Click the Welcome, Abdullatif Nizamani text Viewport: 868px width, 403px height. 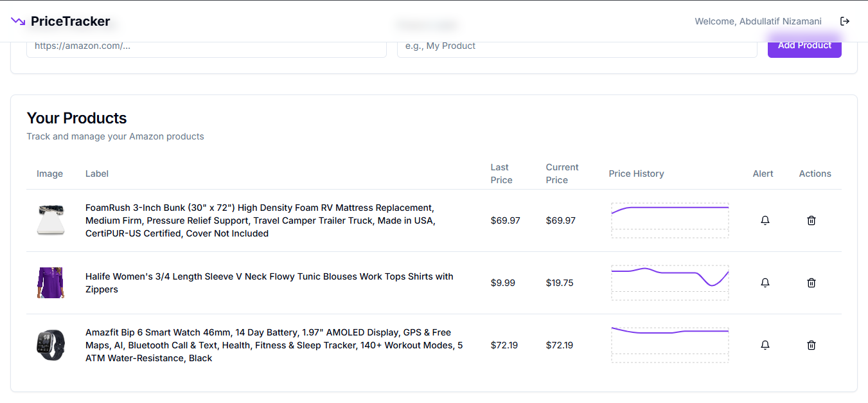tap(757, 21)
